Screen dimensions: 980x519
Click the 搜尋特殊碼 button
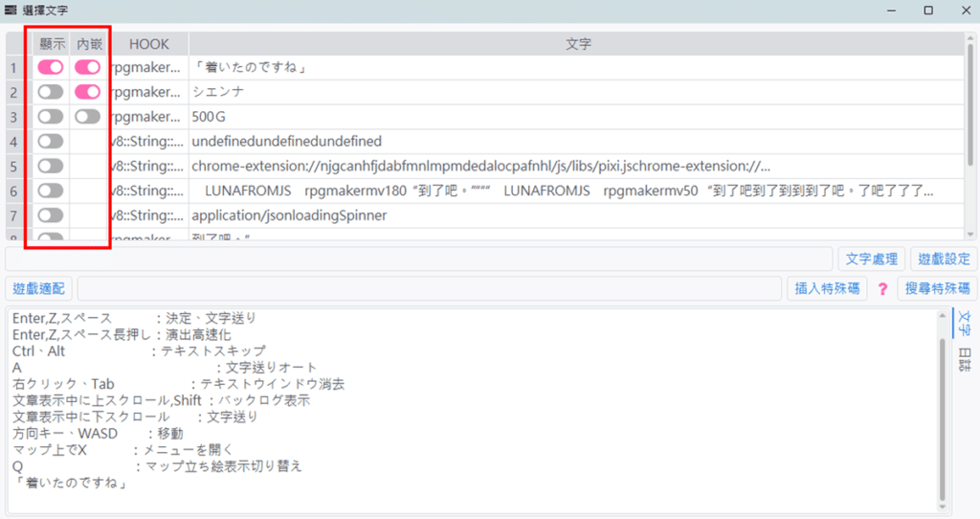click(937, 288)
